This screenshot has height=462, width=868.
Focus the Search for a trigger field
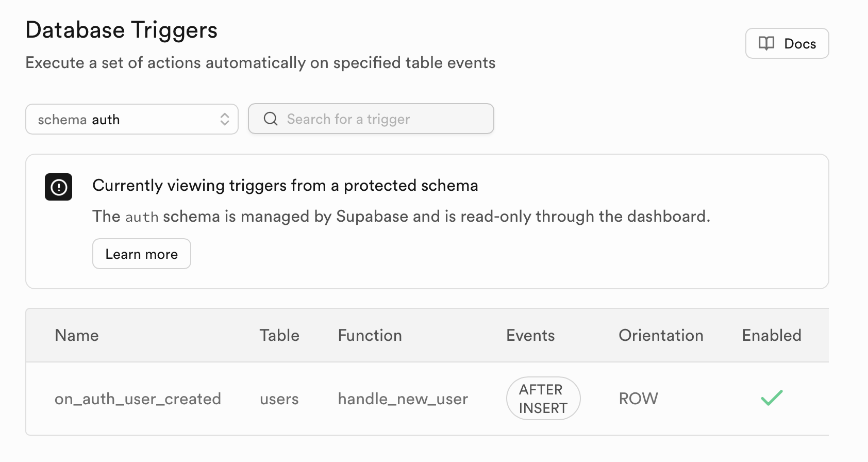tap(371, 119)
